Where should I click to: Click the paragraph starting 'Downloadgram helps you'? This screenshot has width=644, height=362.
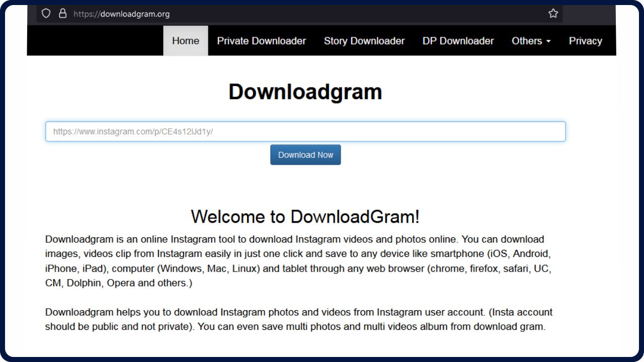[299, 319]
